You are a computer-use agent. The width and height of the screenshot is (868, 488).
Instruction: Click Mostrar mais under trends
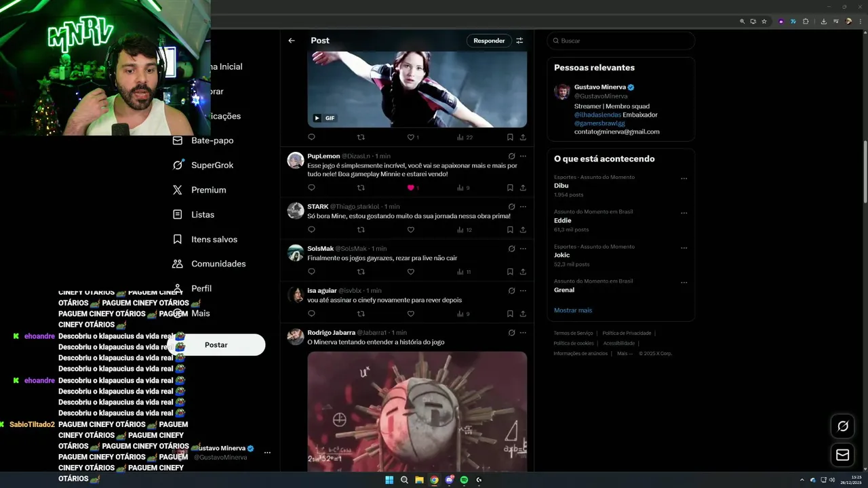pos(573,310)
